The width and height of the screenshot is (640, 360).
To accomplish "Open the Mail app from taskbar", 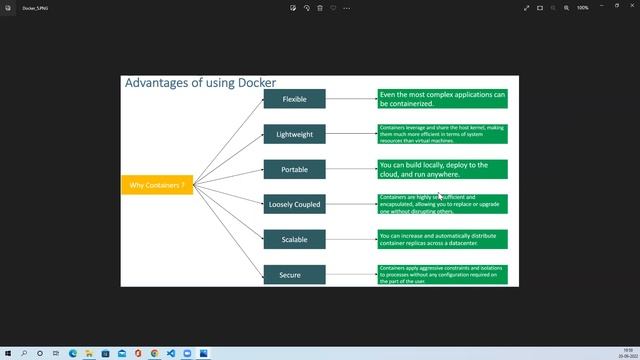I will coord(122,353).
